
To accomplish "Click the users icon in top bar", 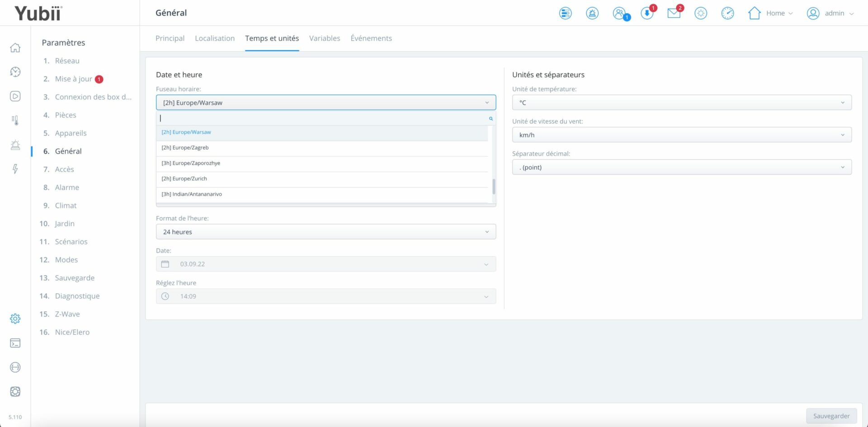I will (619, 13).
